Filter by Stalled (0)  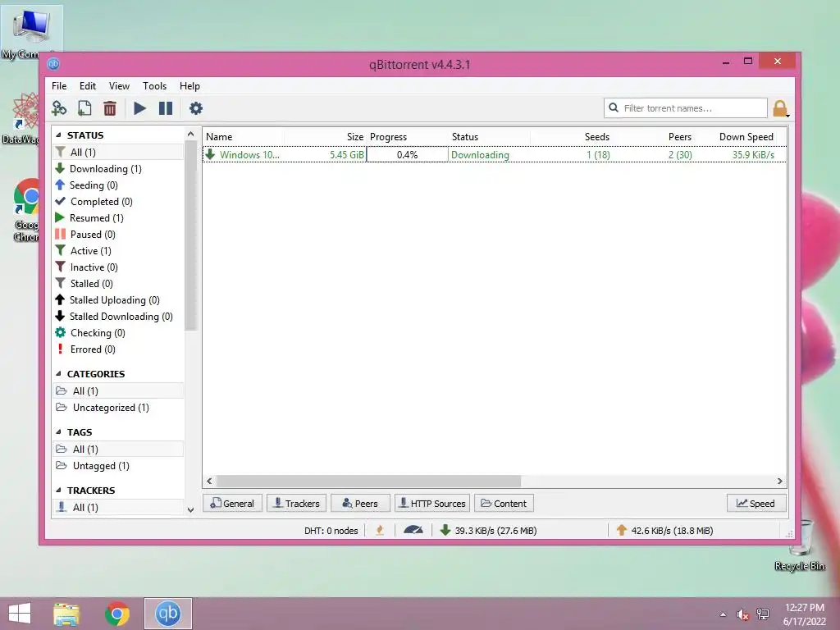pos(118,283)
